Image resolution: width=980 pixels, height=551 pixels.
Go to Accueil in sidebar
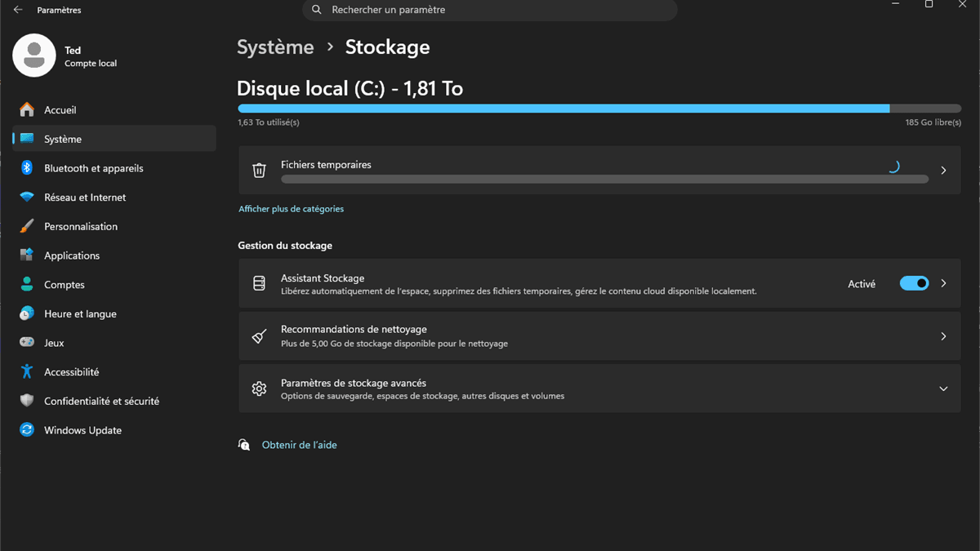[x=114, y=109]
